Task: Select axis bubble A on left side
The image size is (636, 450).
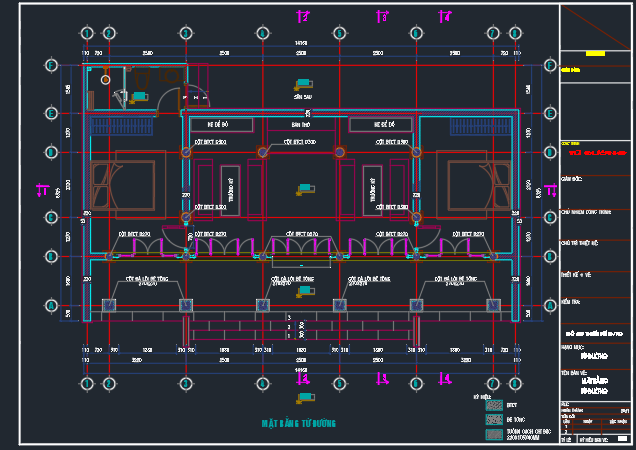Action: (51, 306)
